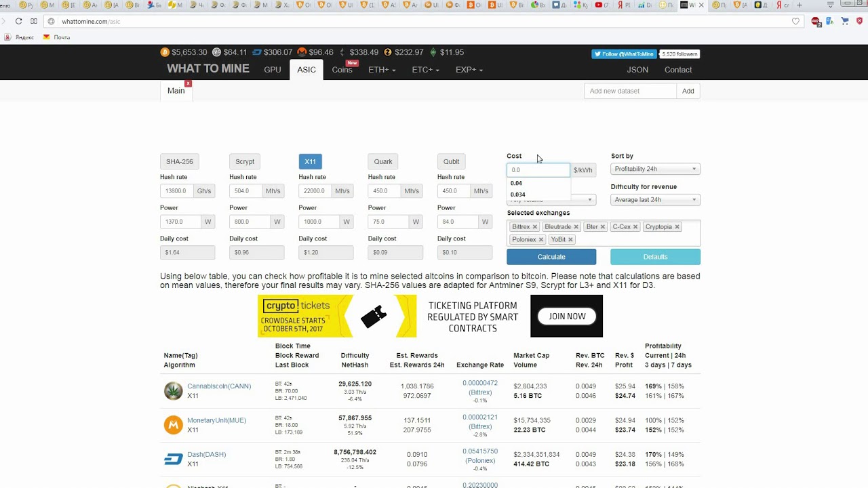Select the Main dataset tab
The width and height of the screenshot is (868, 488).
click(176, 91)
